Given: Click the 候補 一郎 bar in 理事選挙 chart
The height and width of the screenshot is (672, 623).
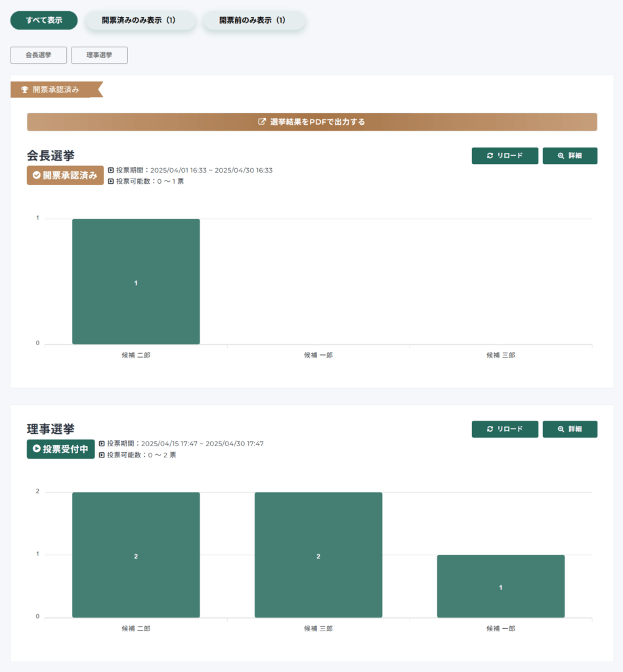Looking at the screenshot, I should click(x=501, y=586).
